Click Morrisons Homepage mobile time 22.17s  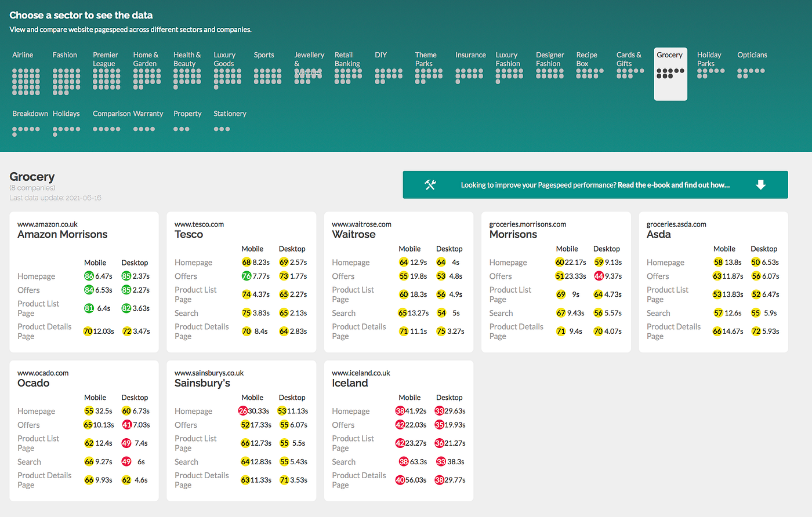click(575, 263)
